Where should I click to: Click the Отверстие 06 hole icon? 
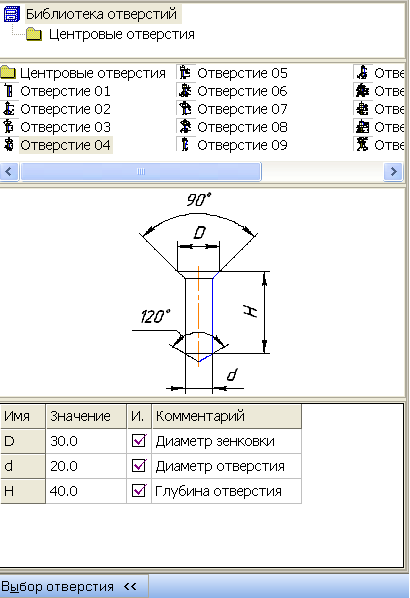[x=185, y=91]
